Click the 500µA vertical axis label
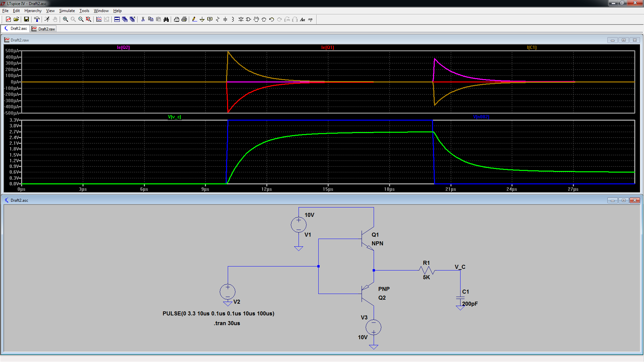644x362 pixels. (12, 51)
